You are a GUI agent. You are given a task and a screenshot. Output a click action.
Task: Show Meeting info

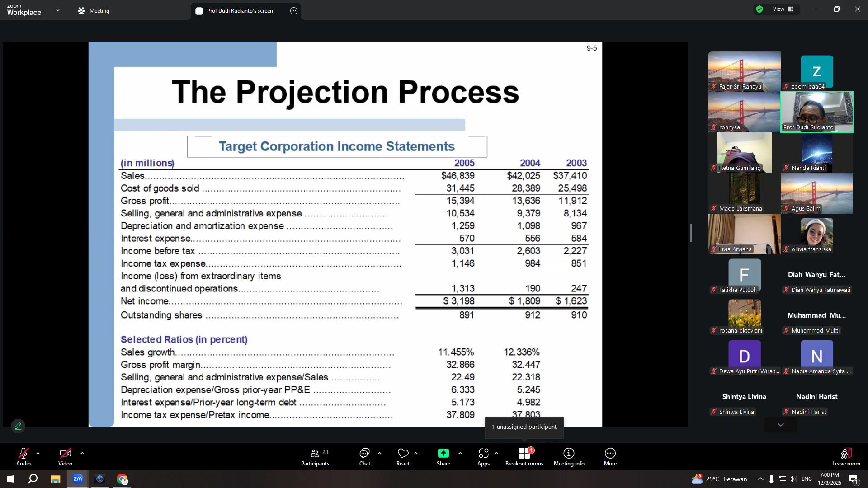569,456
